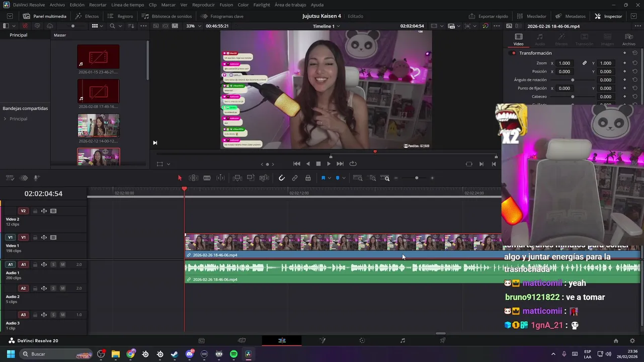This screenshot has height=362, width=644.
Task: Click the Insert Clip icon in timeline toolbar
Action: (x=237, y=178)
